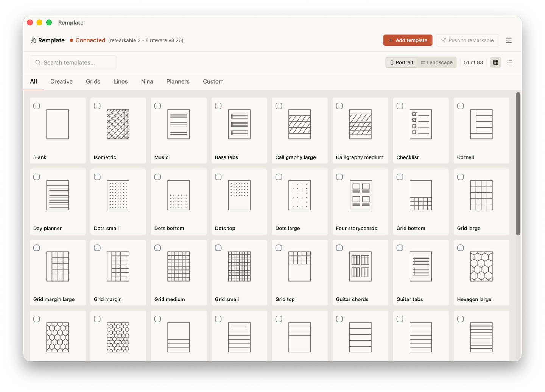
Task: Select the Dots bottom template icon
Action: click(x=179, y=195)
